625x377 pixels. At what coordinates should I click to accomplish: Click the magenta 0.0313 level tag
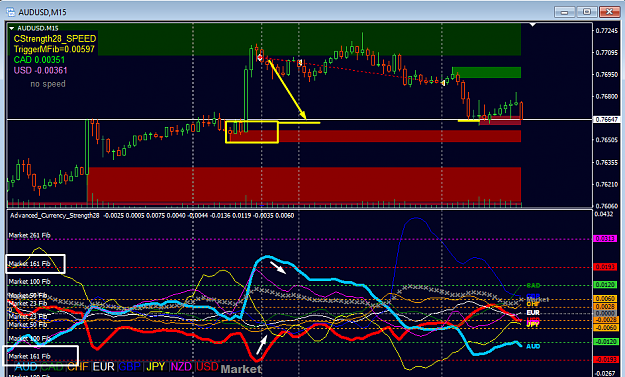pyautogui.click(x=605, y=239)
